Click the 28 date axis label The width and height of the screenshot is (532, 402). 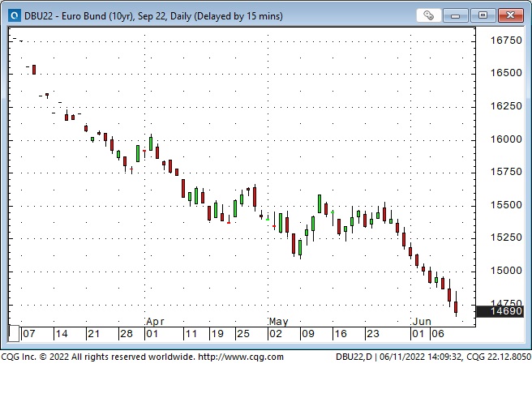pos(127,334)
